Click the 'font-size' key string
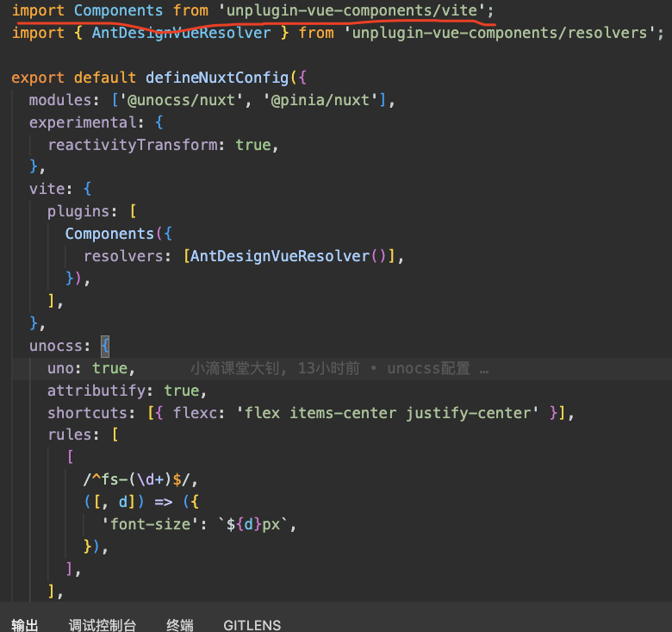672x632 pixels. tap(150, 525)
